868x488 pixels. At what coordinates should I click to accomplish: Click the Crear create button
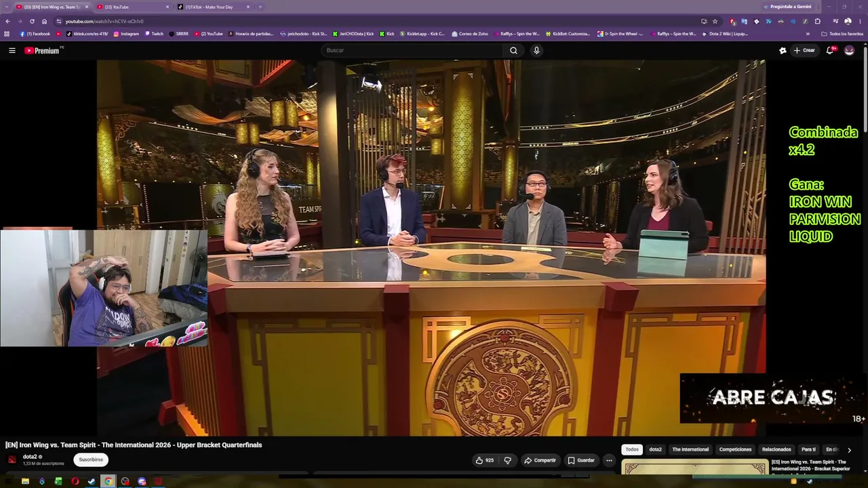(x=804, y=50)
